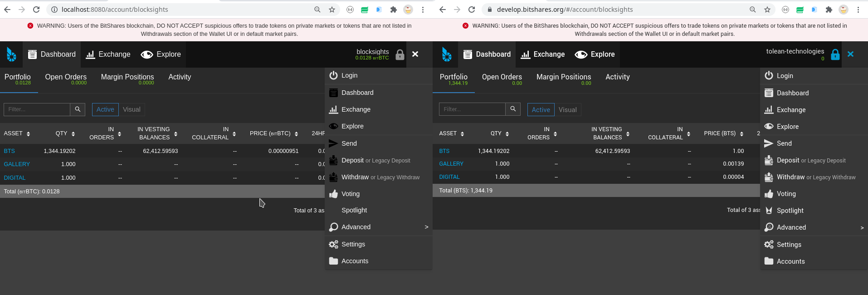This screenshot has width=868, height=295.
Task: Click zoom magnifier in right address bar
Action: click(753, 10)
